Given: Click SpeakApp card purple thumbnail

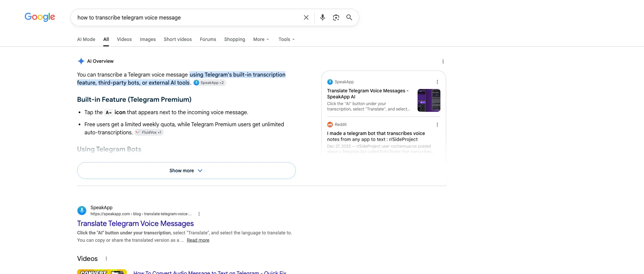Looking at the screenshot, I should point(429,100).
